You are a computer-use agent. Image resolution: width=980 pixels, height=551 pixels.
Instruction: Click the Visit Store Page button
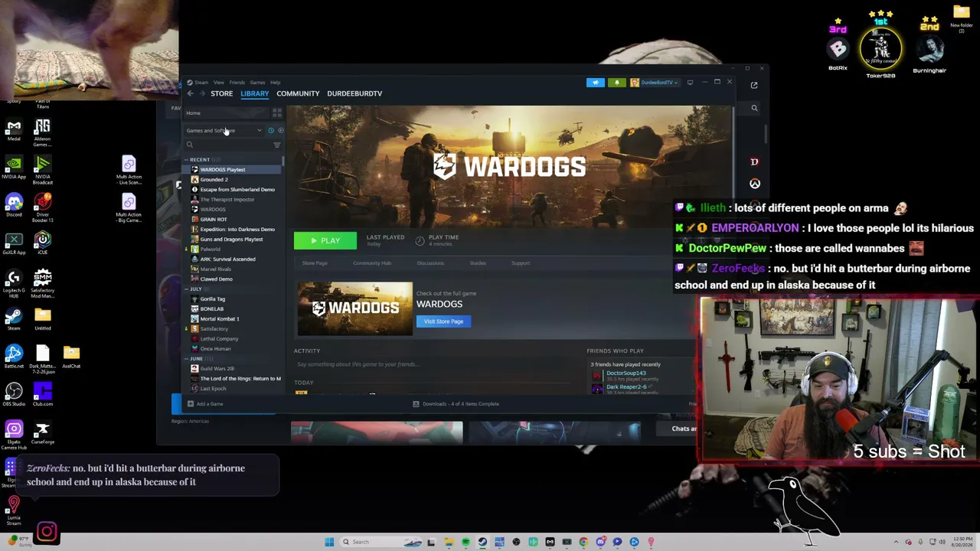(x=443, y=321)
